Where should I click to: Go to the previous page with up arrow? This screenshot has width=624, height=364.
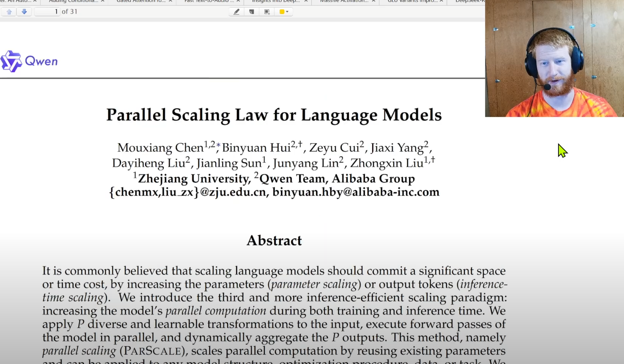click(x=9, y=12)
